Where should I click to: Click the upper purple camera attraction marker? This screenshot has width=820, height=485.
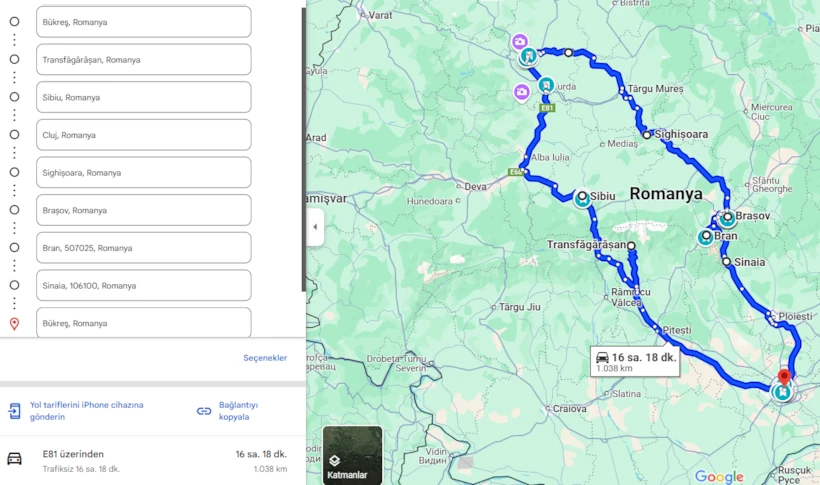point(520,41)
